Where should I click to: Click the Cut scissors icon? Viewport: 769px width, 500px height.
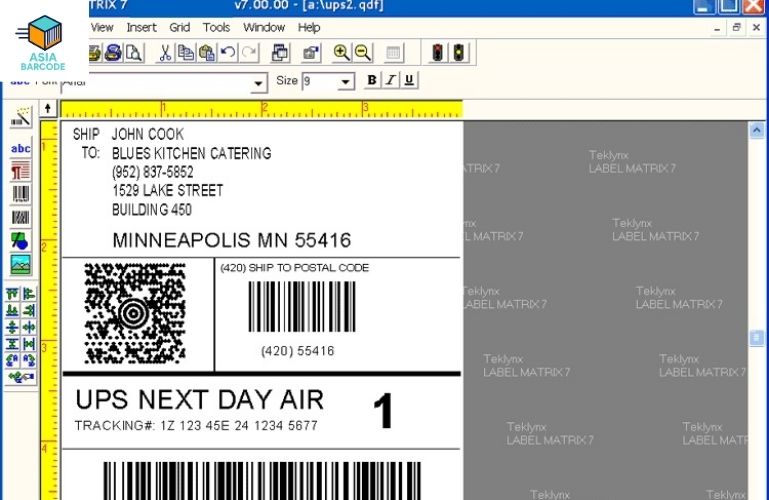165,53
